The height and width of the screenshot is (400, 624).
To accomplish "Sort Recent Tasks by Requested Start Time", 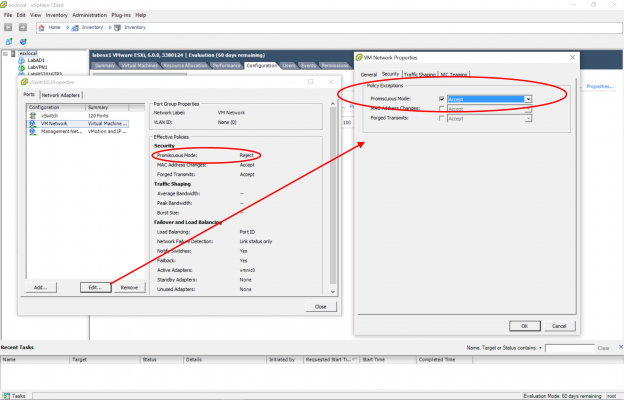I will pyautogui.click(x=332, y=359).
